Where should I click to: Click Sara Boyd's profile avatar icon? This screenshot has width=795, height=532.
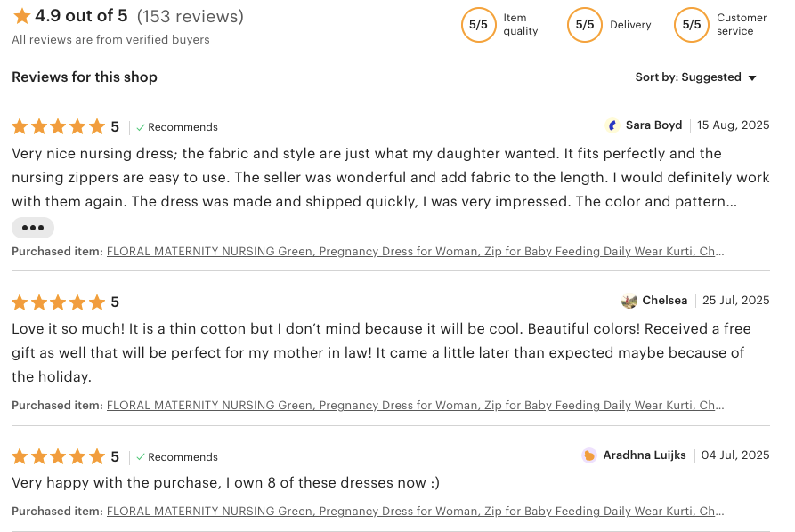(612, 125)
